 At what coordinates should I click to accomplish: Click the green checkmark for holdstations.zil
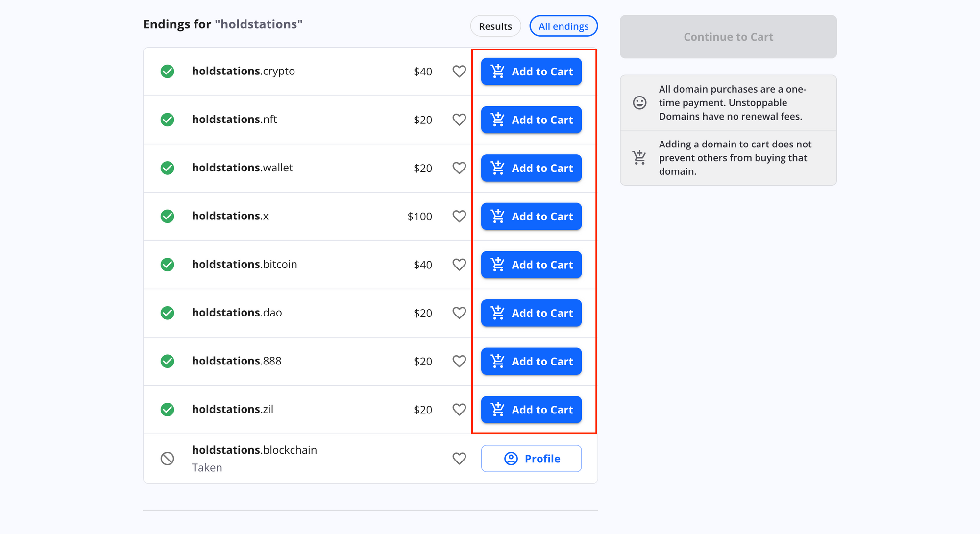click(x=168, y=409)
